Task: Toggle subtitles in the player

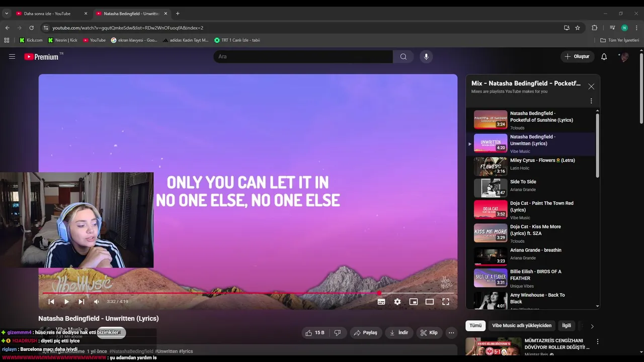Action: pyautogui.click(x=381, y=302)
